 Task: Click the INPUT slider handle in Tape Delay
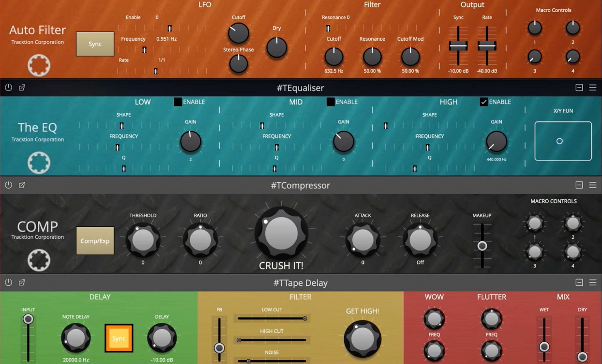point(28,319)
